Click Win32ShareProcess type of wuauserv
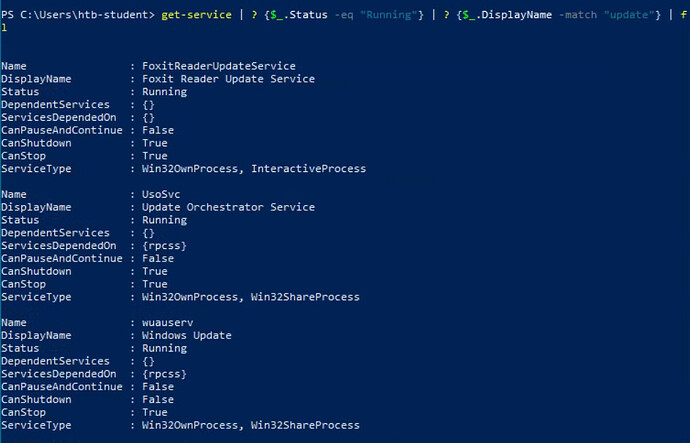 coord(305,425)
